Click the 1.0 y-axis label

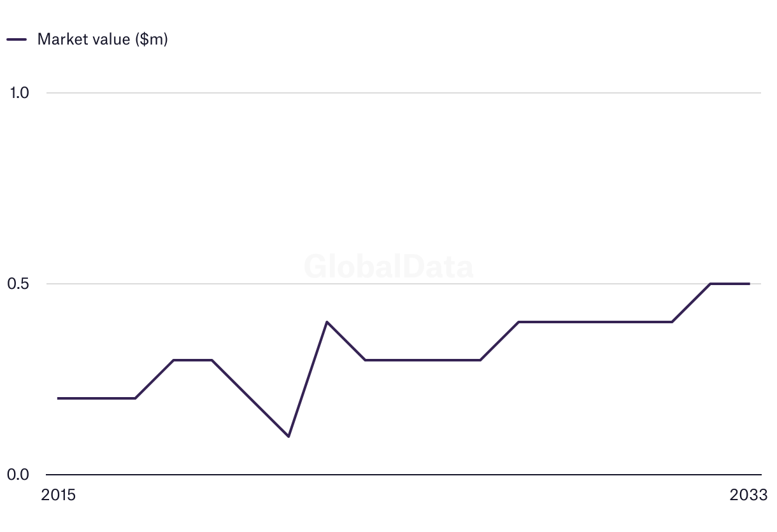click(x=20, y=93)
